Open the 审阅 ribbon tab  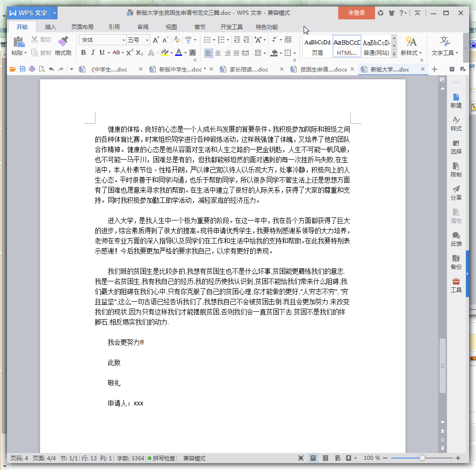143,27
